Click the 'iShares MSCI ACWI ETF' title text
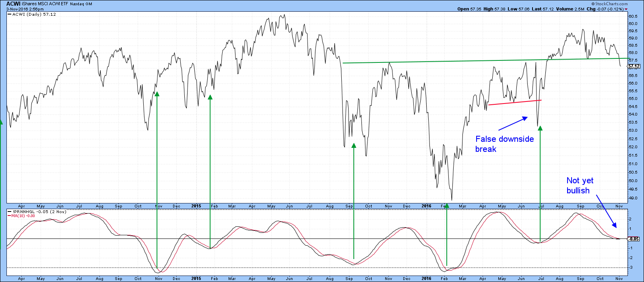Image resolution: width=644 pixels, height=282 pixels. (x=44, y=4)
